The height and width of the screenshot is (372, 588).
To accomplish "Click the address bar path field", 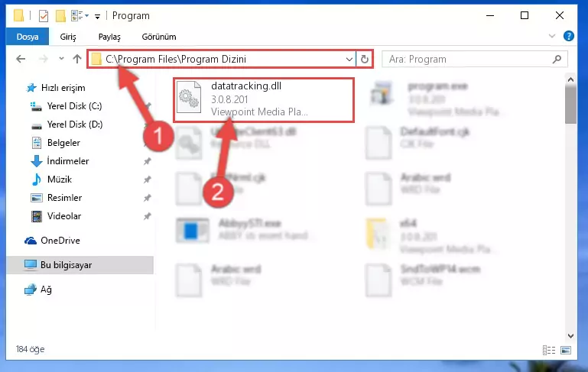I will [x=221, y=59].
